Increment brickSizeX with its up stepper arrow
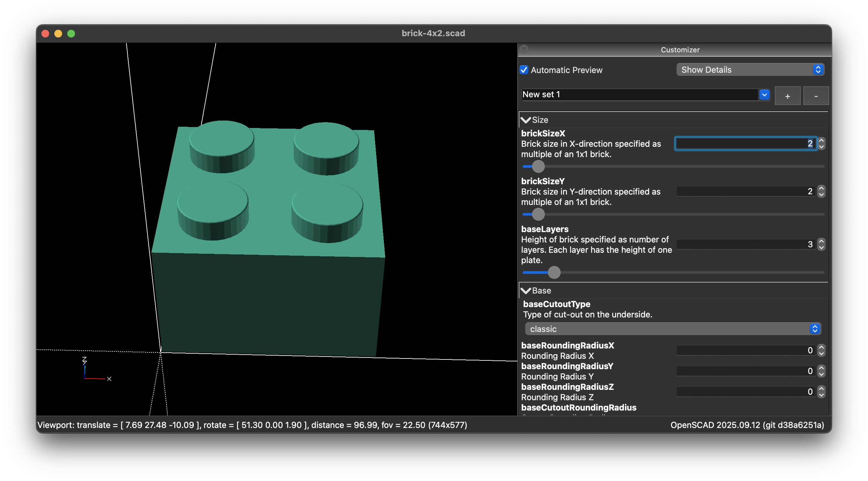The image size is (868, 481). 821,141
